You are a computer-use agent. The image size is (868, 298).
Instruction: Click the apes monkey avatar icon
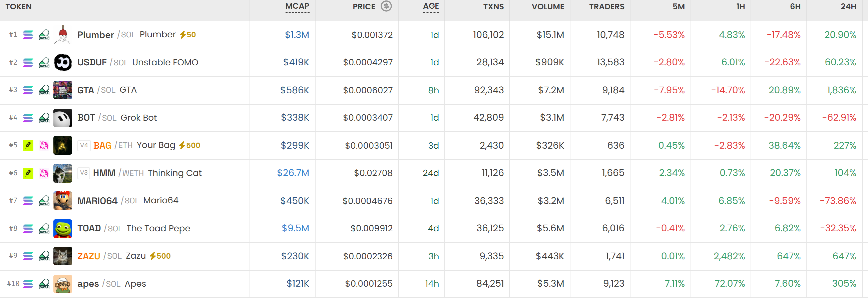coord(62,284)
